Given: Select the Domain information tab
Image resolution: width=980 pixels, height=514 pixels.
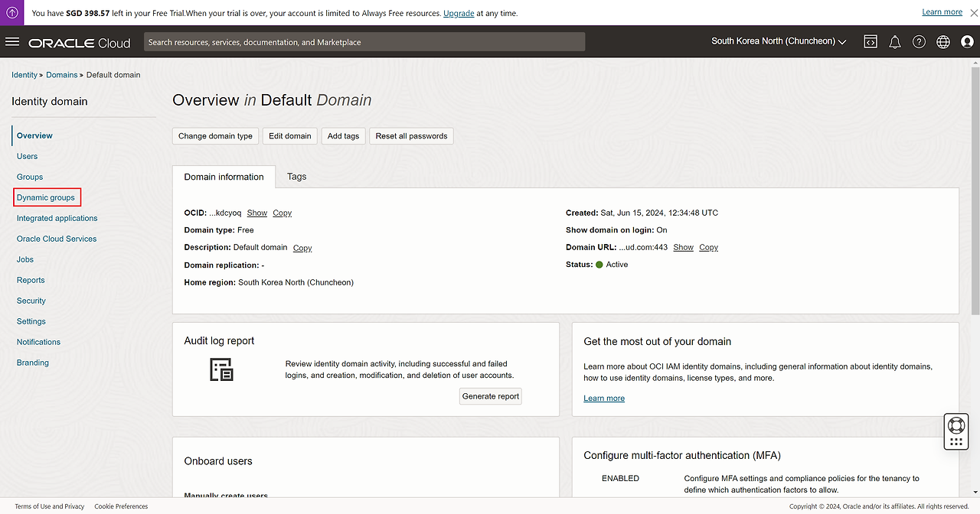Looking at the screenshot, I should (x=224, y=177).
